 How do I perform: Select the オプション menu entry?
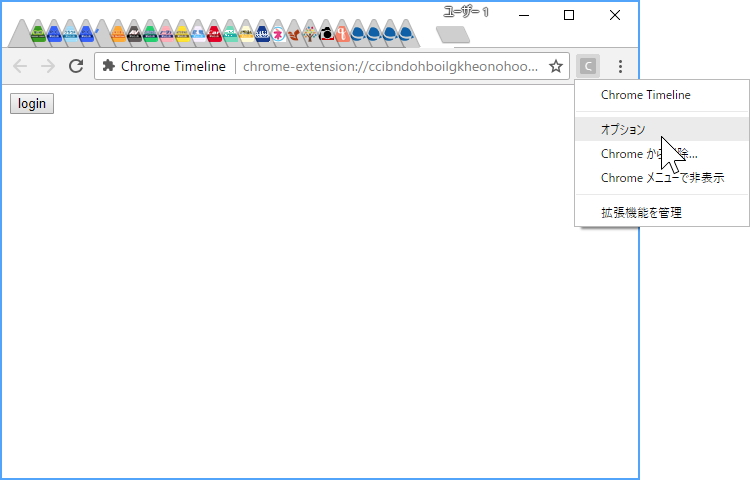pos(662,130)
